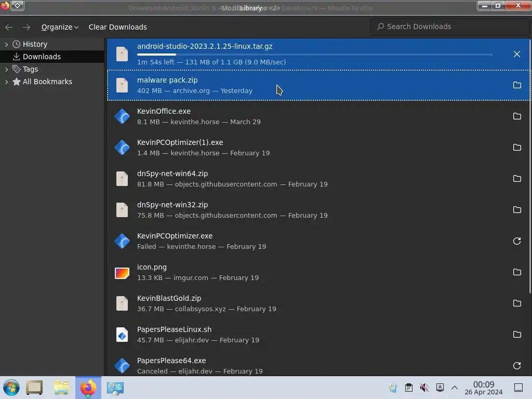
Task: Click the show desktop button
Action: click(x=518, y=388)
